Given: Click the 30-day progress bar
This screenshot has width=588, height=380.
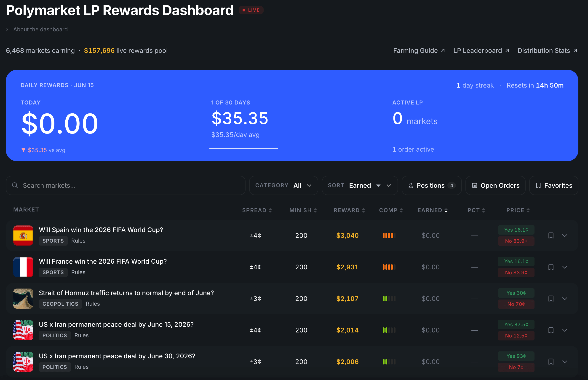Looking at the screenshot, I should [x=243, y=148].
